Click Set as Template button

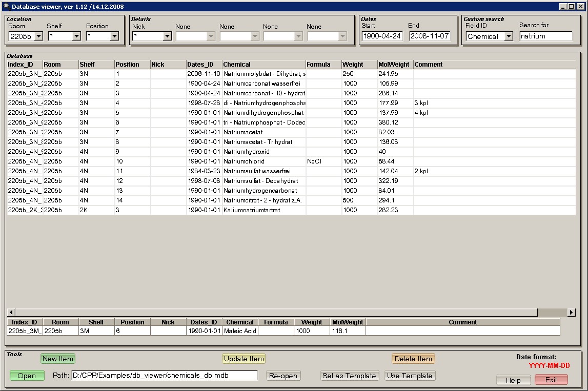pos(349,376)
